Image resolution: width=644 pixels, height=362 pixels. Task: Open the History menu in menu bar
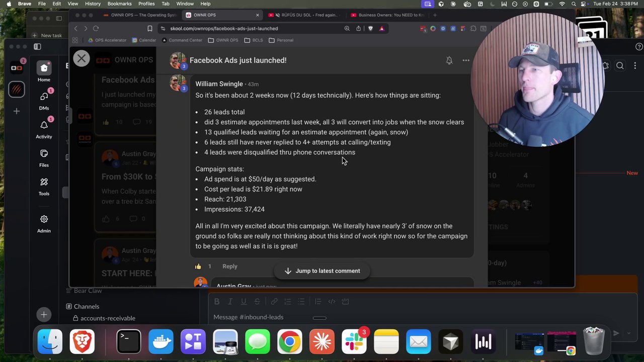93,4
